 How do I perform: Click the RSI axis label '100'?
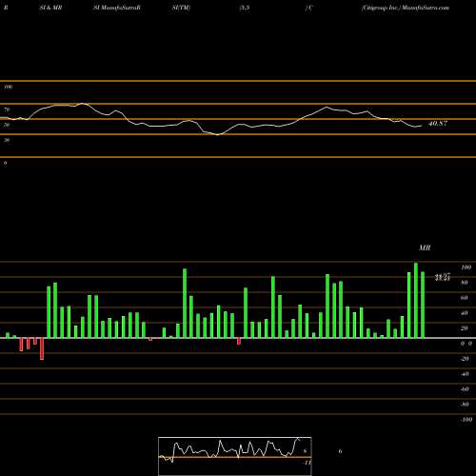tap(9, 87)
